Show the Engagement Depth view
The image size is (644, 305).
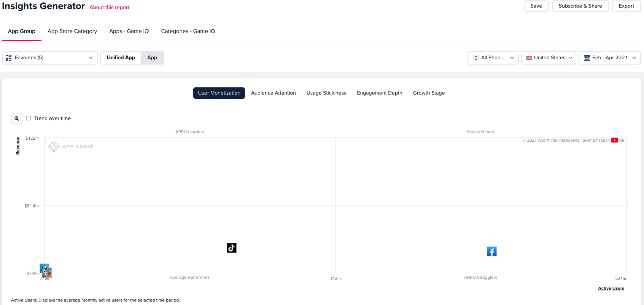click(380, 93)
